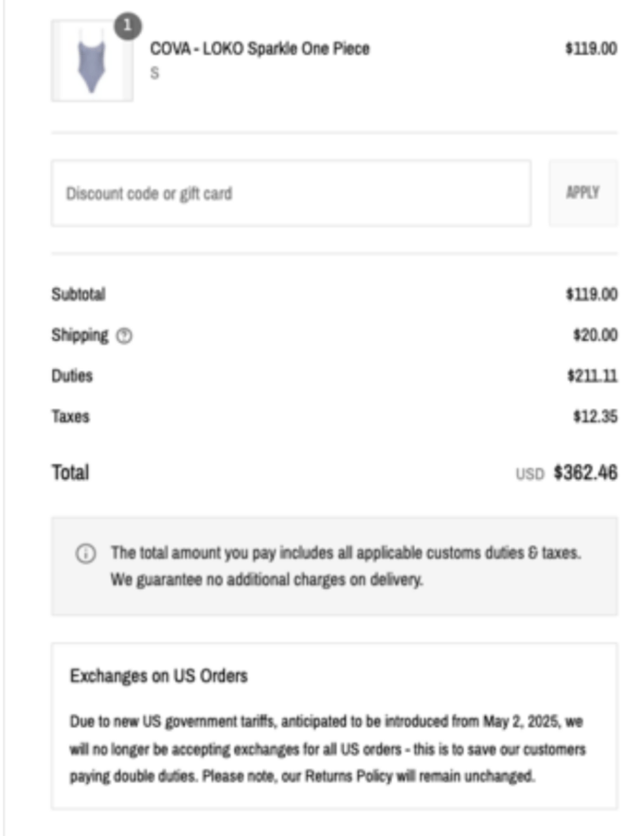The width and height of the screenshot is (644, 836).
Task: Click the Shipping label text
Action: pos(80,335)
